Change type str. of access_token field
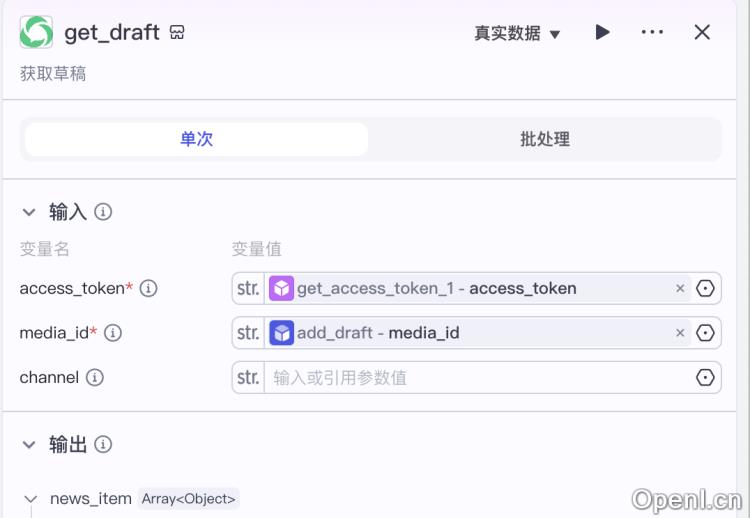750x518 pixels. [x=248, y=288]
